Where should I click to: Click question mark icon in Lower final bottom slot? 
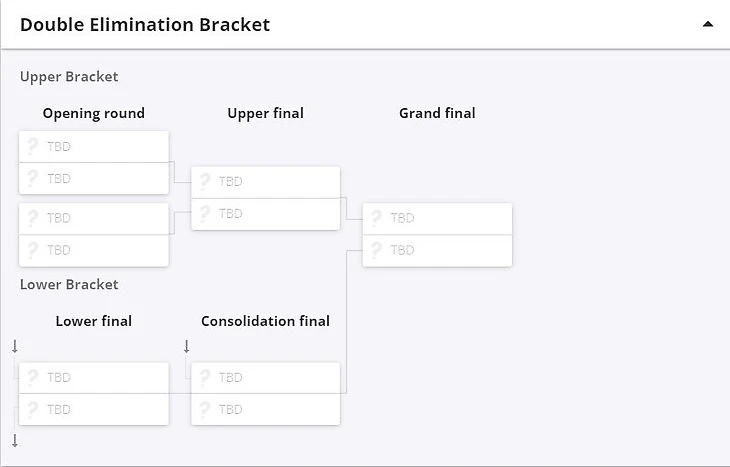point(32,409)
